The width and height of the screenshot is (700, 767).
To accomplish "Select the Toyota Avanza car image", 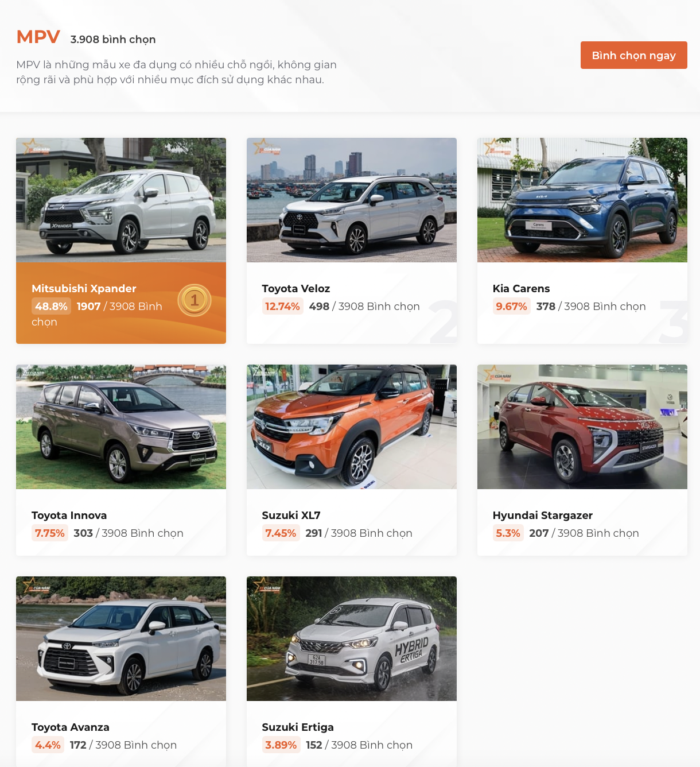I will click(x=121, y=638).
